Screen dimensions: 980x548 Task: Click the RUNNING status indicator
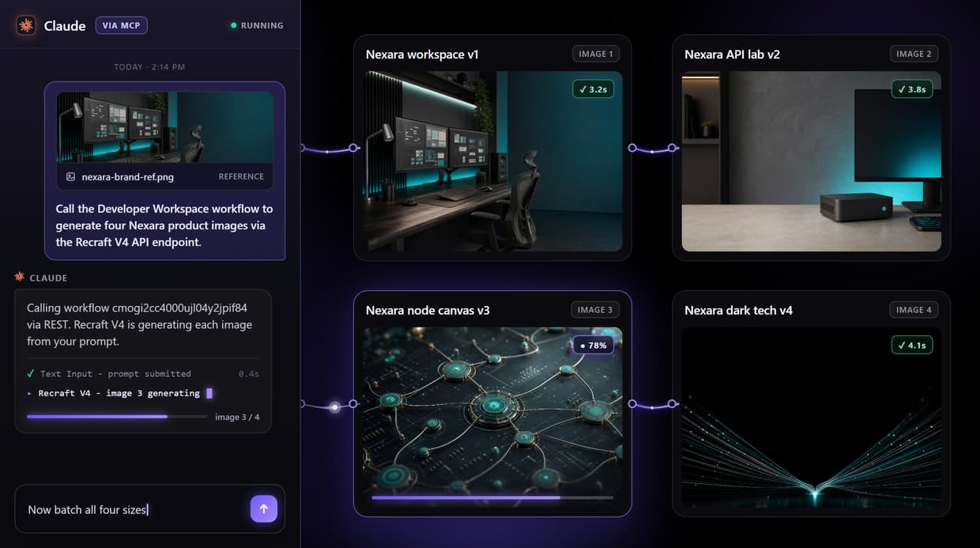[257, 25]
